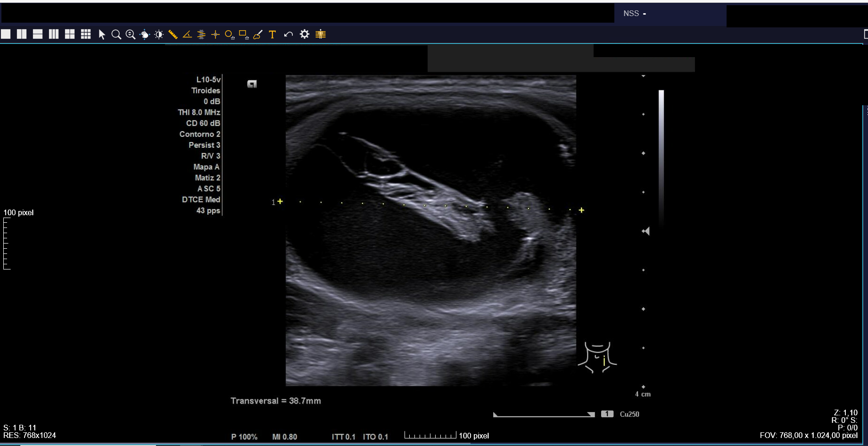Open settings via the gear icon
868x446 pixels.
pos(305,34)
